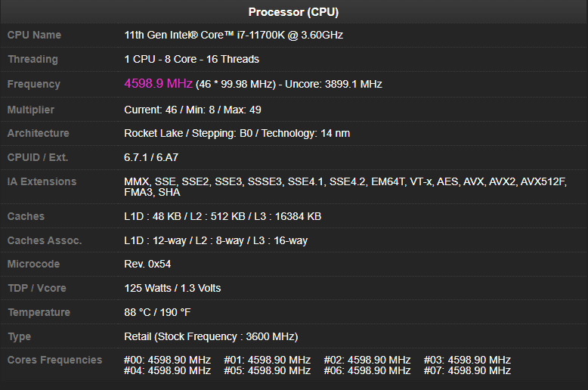This screenshot has height=390, width=588.
Task: Click the L1D 48 KB cache sizes value
Action: pos(223,216)
